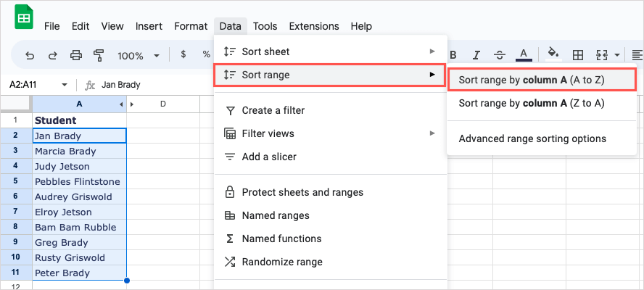This screenshot has height=290, width=644.
Task: Toggle italic formatting
Action: [x=476, y=54]
